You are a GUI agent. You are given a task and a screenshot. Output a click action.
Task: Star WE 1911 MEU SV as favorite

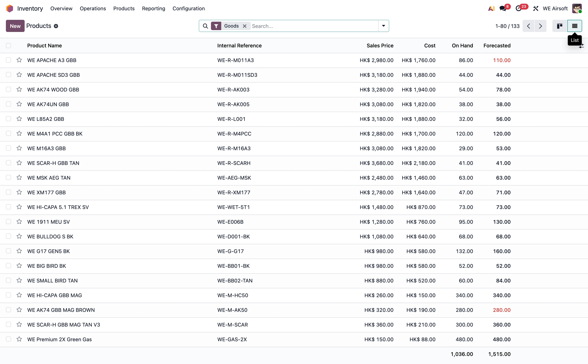(x=19, y=221)
